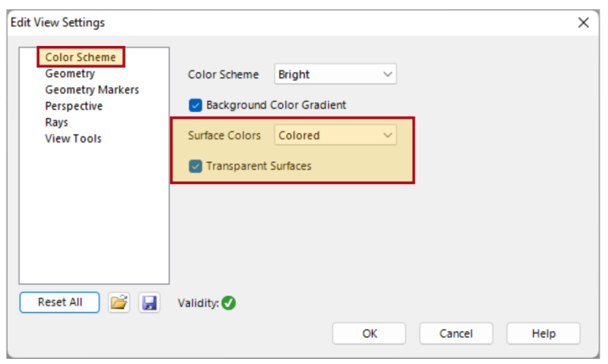Expand the Surface Colors dropdown
Viewport: 608px width, 364px height.
coord(335,135)
